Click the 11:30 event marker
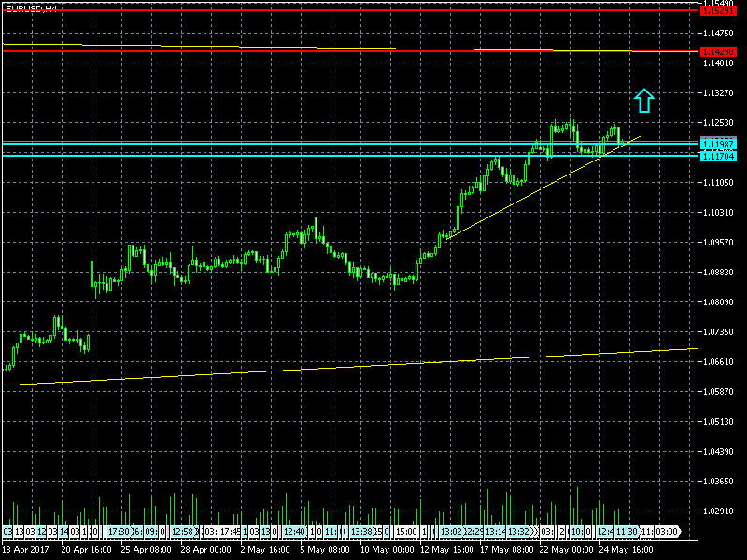 627,531
